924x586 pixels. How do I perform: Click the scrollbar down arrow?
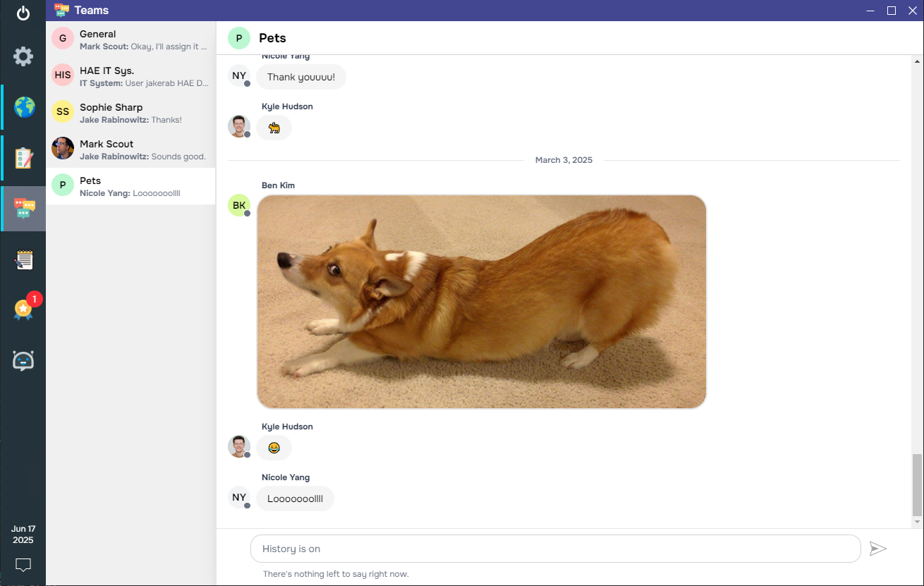[x=917, y=523]
